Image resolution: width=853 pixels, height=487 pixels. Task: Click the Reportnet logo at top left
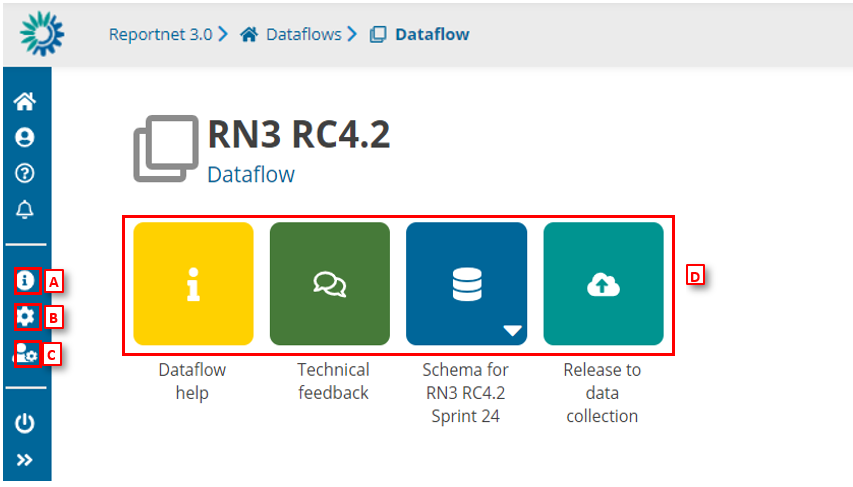[x=41, y=33]
